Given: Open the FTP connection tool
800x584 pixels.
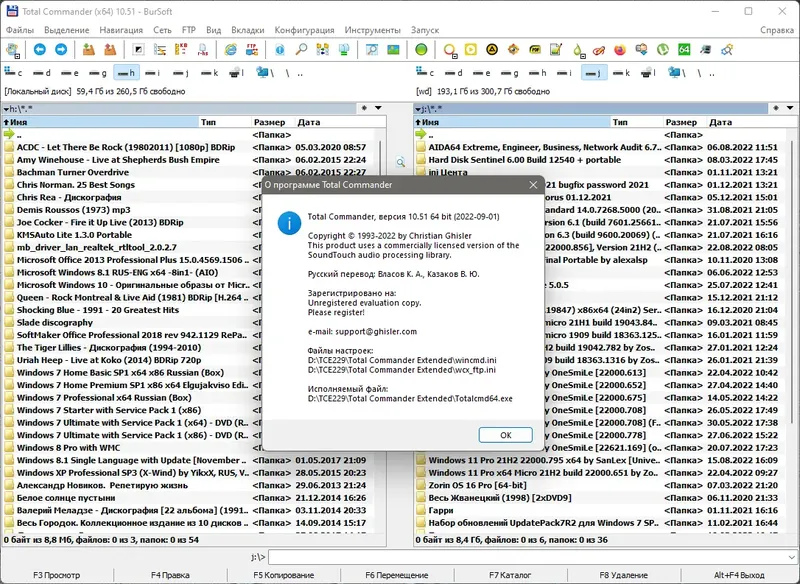Looking at the screenshot, I should pos(250,50).
